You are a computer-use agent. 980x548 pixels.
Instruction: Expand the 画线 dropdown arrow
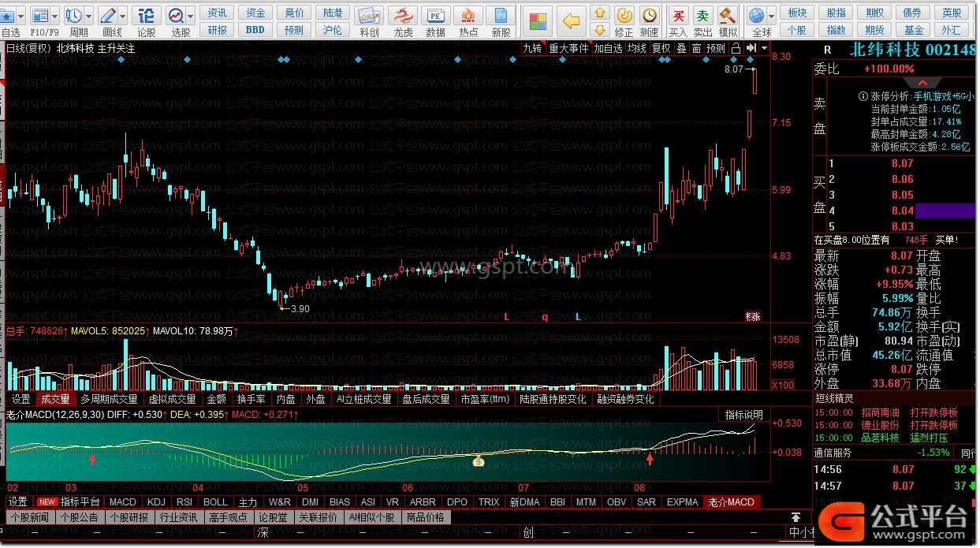coord(122,16)
